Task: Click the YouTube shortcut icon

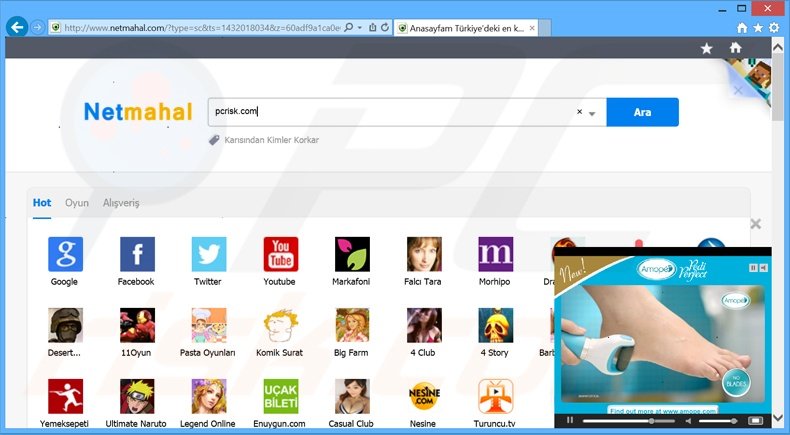Action: coord(280,254)
